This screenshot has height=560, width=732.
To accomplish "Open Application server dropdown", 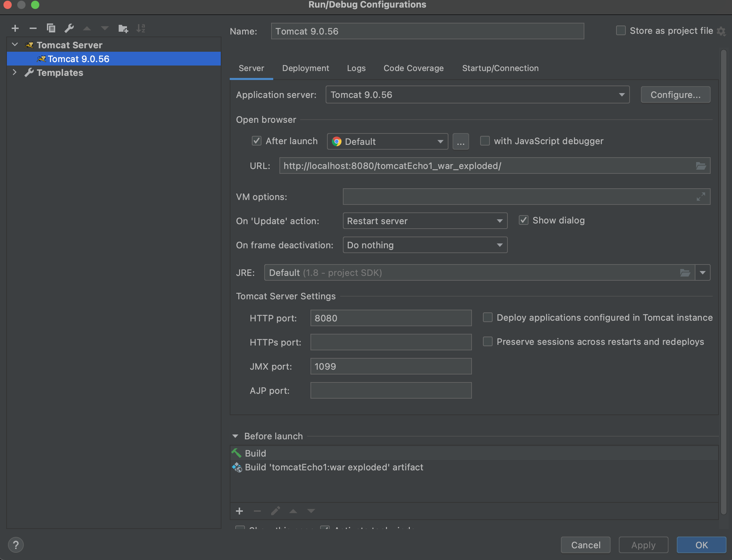I will coord(477,94).
